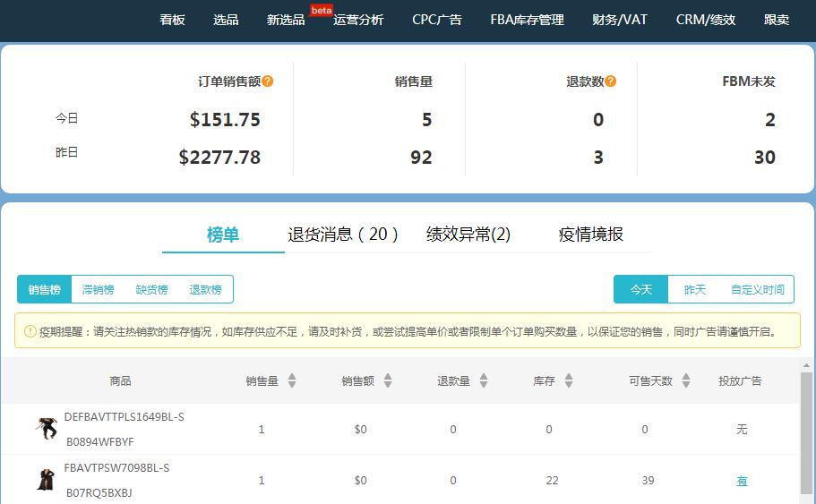816x504 pixels.
Task: Sort table by 退款量 column arrows
Action: tap(484, 380)
